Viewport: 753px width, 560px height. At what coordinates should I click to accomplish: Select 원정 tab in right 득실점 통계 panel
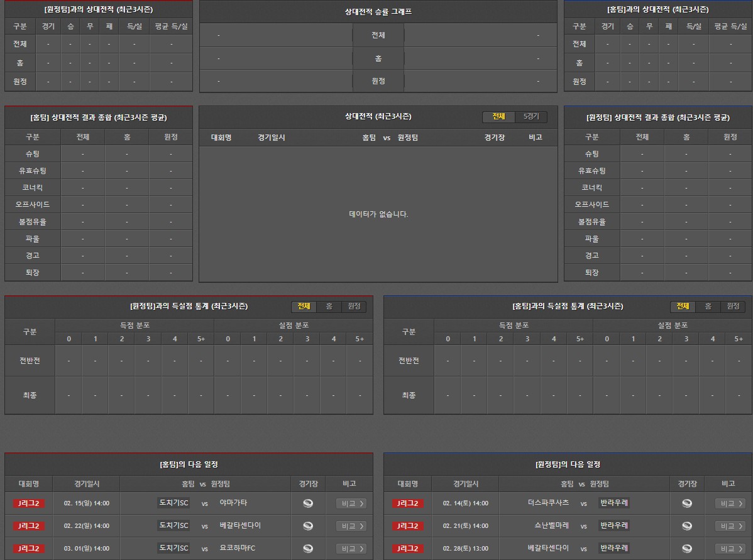point(733,306)
